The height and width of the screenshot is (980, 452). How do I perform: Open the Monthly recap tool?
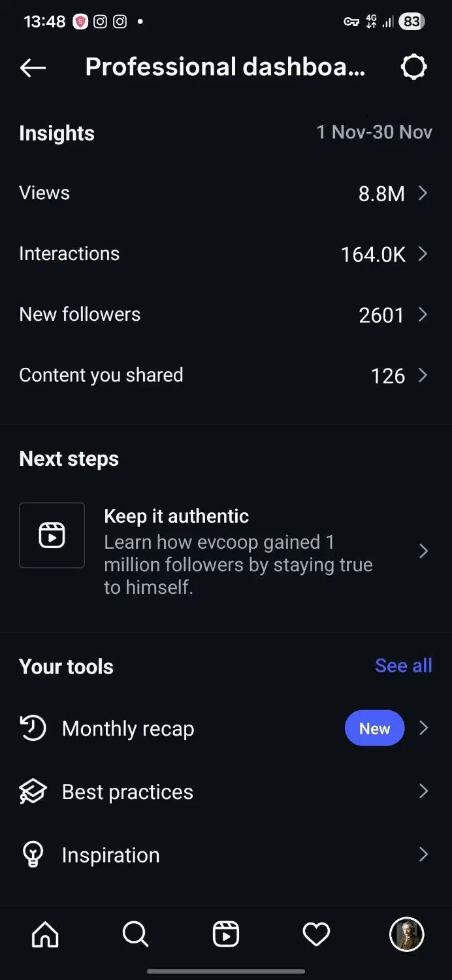coord(128,728)
